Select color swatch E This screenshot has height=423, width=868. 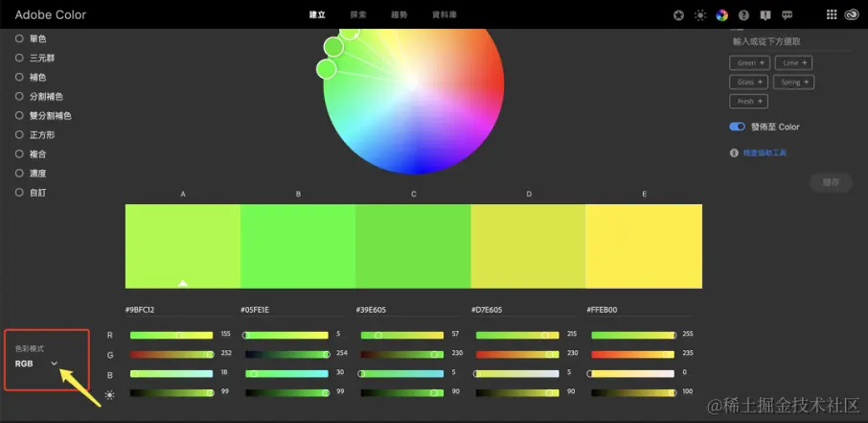(x=644, y=247)
